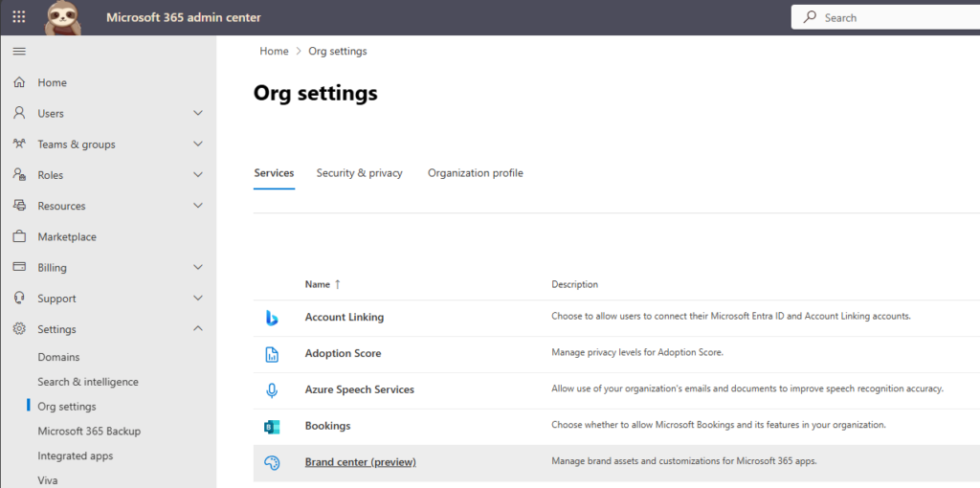Image resolution: width=980 pixels, height=488 pixels.
Task: Click the Marketplace bag icon
Action: pos(19,236)
